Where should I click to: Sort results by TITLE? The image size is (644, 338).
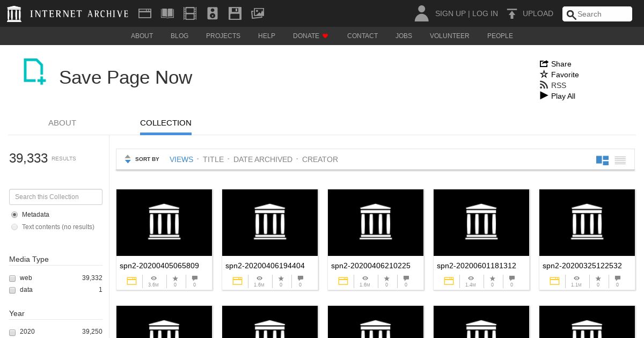(x=213, y=159)
